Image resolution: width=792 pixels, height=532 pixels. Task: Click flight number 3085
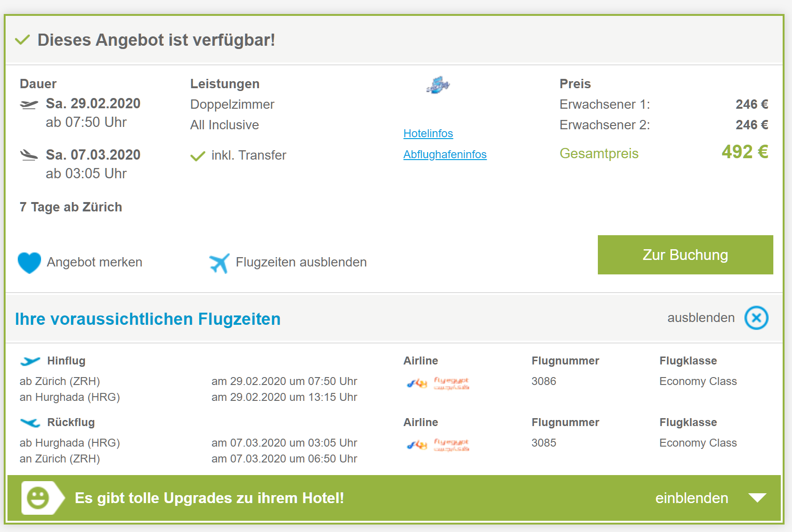[x=544, y=443]
